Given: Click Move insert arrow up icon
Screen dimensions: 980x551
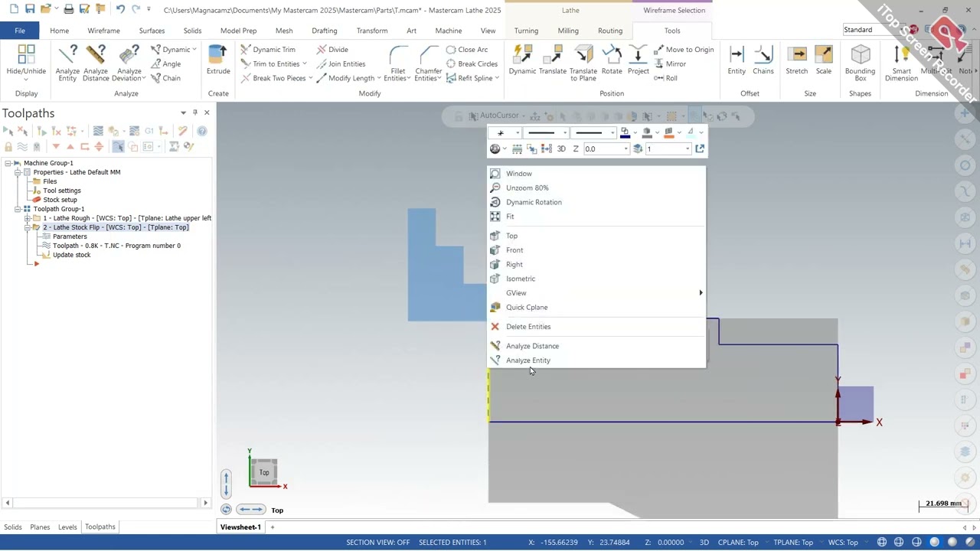Looking at the screenshot, I should coord(70,146).
